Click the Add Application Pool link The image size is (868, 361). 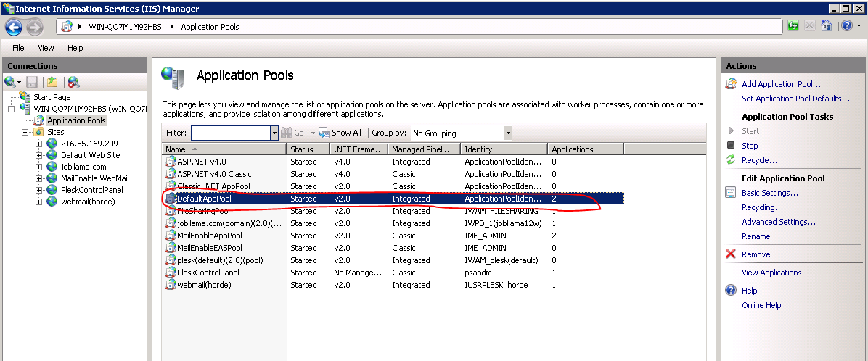click(781, 84)
